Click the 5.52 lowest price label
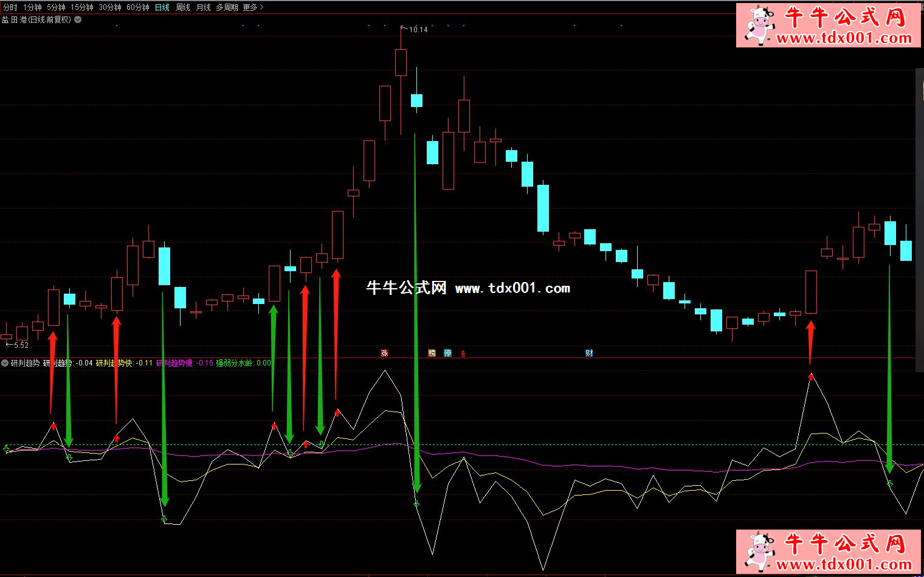 pos(21,345)
